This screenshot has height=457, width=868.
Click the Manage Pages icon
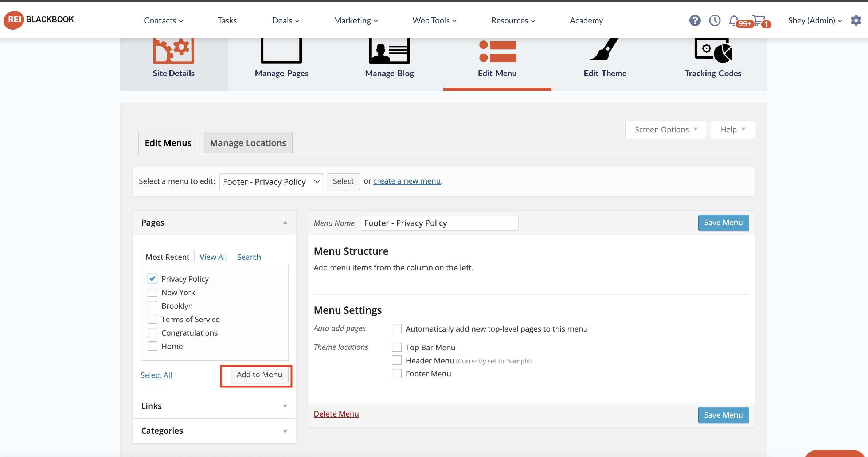coord(281,51)
